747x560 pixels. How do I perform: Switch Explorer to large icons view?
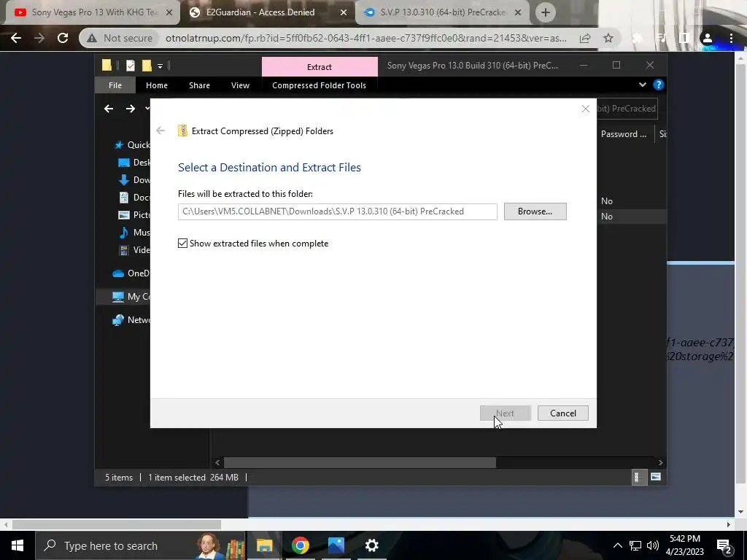coord(656,477)
